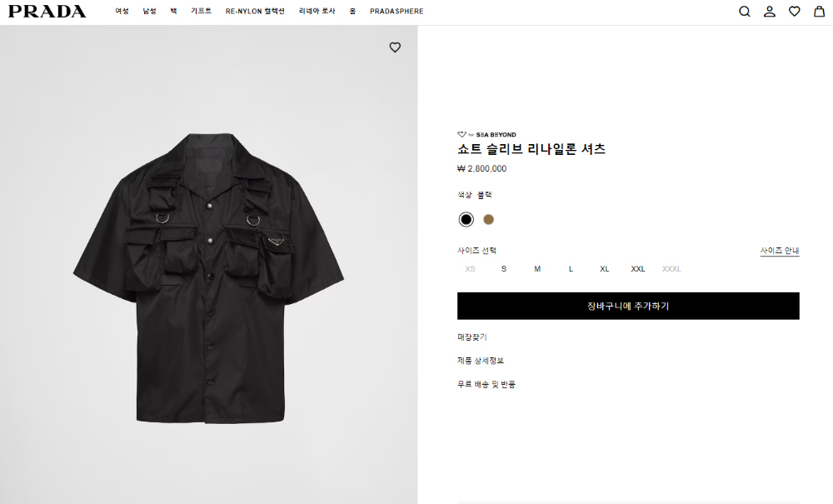Open the RE-NYLON 컬렉션 menu
Screen dimensions: 833x504
coord(255,12)
